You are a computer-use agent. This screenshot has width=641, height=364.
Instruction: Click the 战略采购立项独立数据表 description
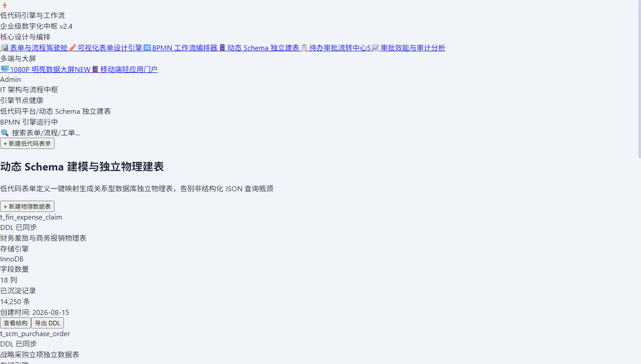[x=40, y=355]
